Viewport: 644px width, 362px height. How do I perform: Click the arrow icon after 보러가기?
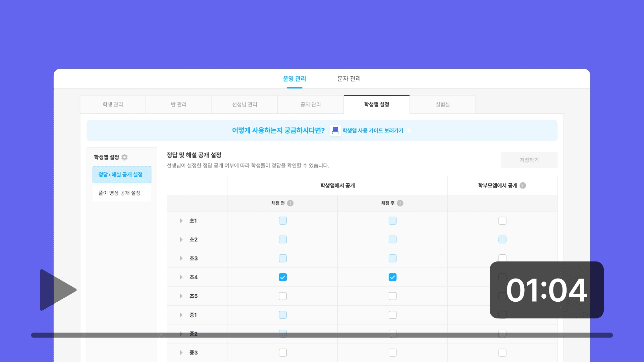point(409,131)
